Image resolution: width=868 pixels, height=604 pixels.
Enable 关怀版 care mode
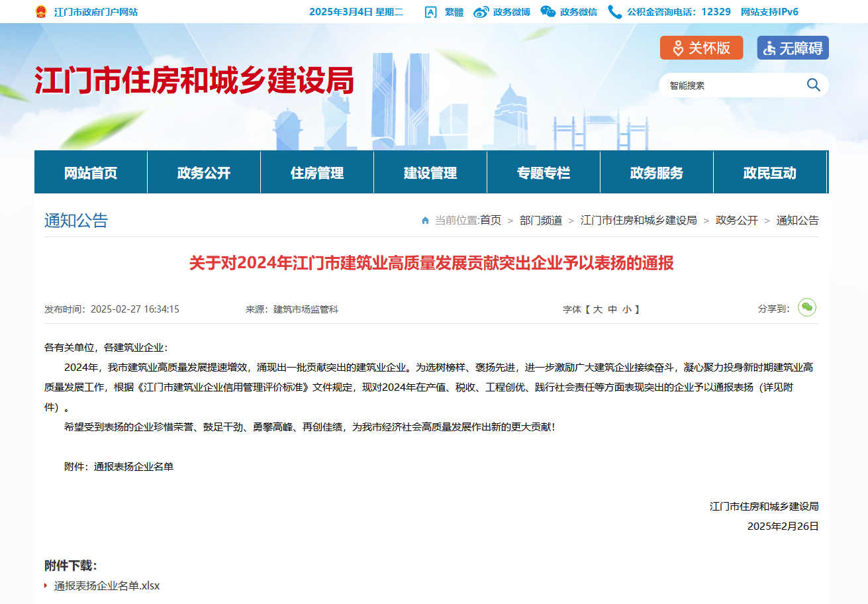[701, 48]
